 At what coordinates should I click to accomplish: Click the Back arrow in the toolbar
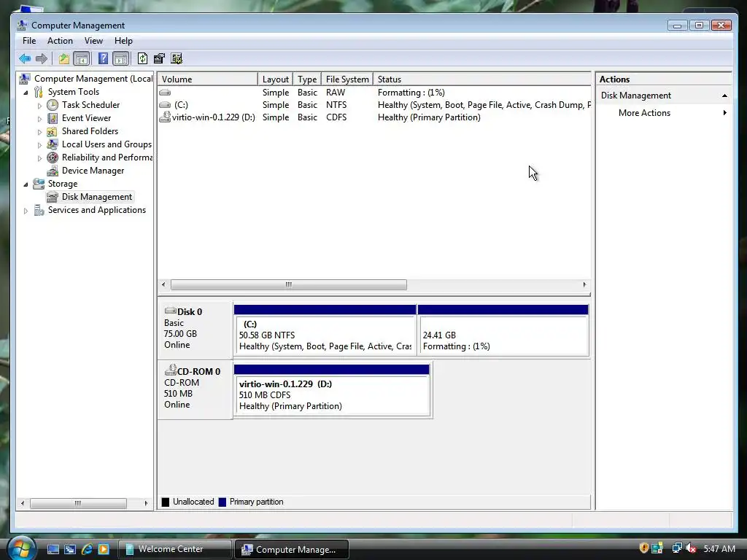pyautogui.click(x=25, y=58)
